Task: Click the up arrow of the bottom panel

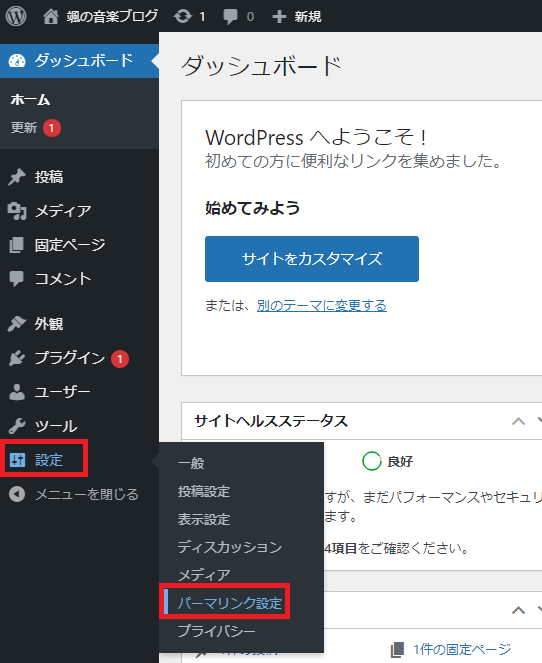Action: click(x=518, y=610)
